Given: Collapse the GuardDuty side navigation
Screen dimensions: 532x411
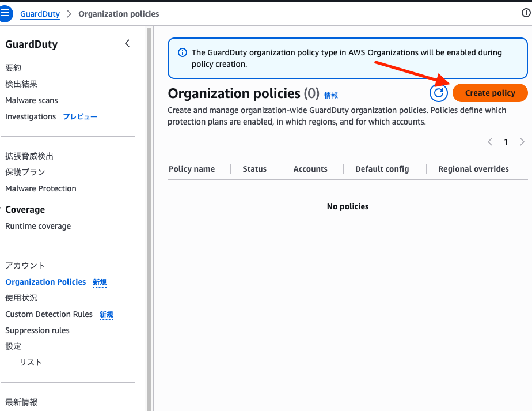Looking at the screenshot, I should click(x=127, y=43).
